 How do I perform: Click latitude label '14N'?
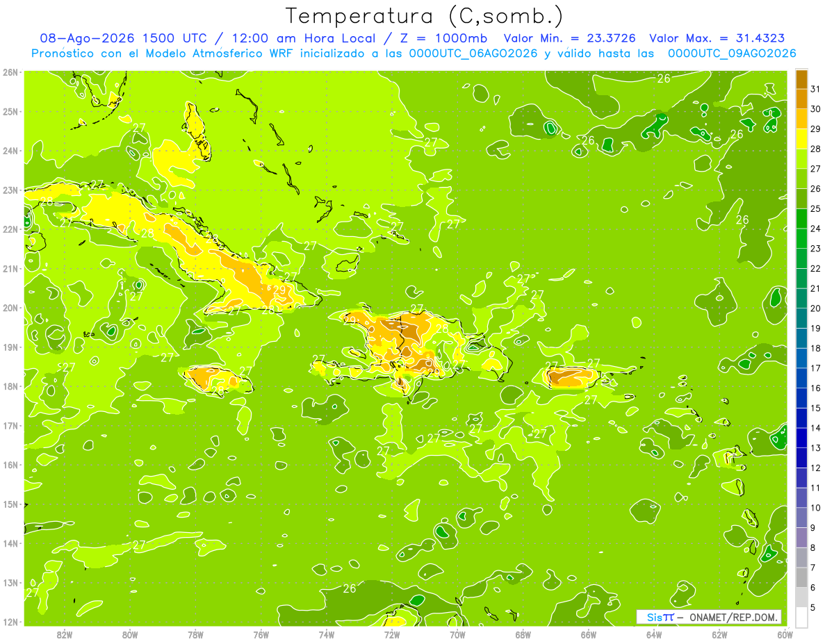tap(10, 543)
